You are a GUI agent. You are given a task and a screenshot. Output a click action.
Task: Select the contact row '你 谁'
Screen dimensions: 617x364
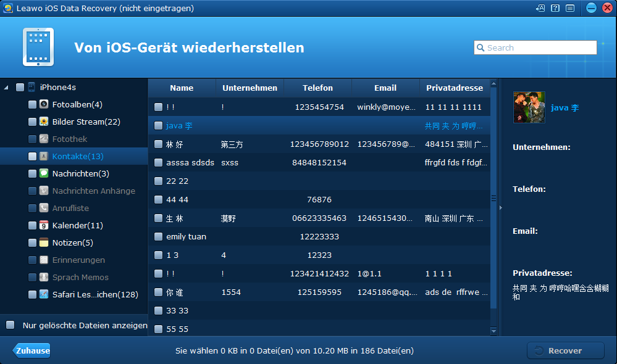319,292
